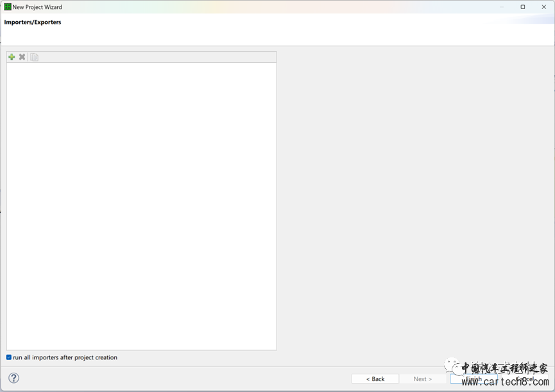This screenshot has height=392, width=555.
Task: Click the New Project Wizard title bar text
Action: coord(37,7)
